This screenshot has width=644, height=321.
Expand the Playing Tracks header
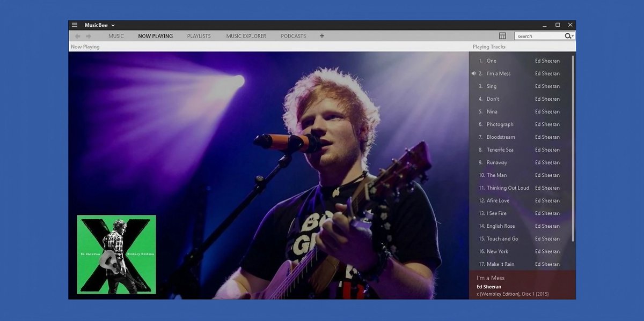pos(489,47)
